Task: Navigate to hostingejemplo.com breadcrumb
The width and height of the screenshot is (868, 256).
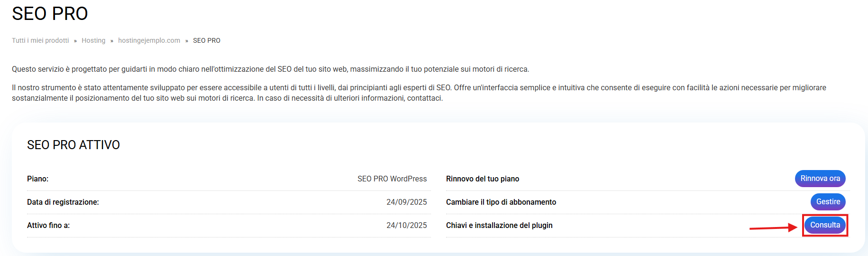Action: click(x=149, y=40)
